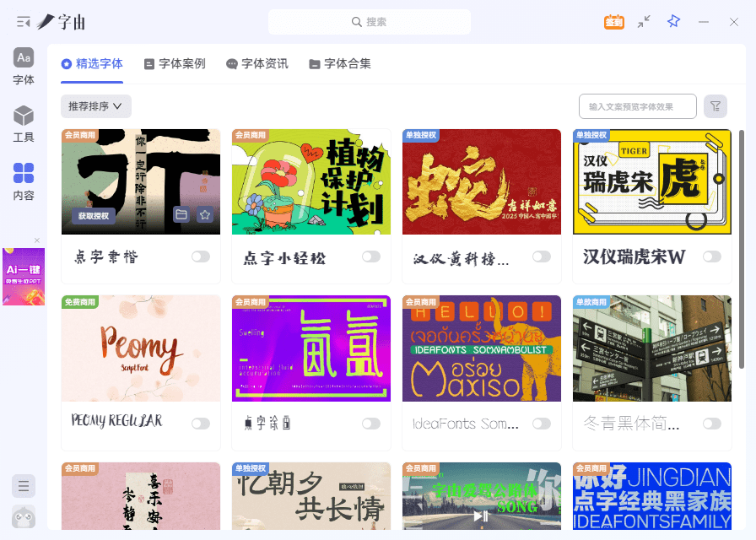This screenshot has height=540, width=756.
Task: Click the 输入文案预览字体效果 input field
Action: click(x=638, y=106)
